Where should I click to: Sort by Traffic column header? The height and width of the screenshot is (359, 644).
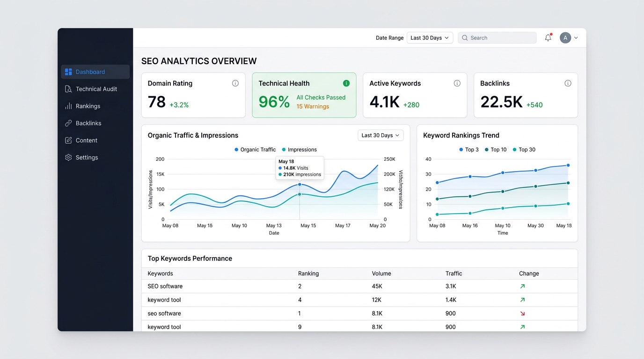tap(454, 273)
